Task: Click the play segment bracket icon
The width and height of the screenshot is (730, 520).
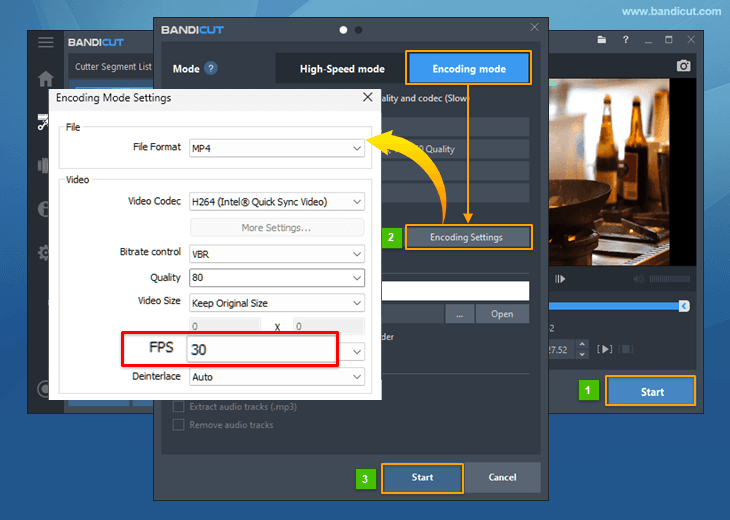Action: coord(604,349)
